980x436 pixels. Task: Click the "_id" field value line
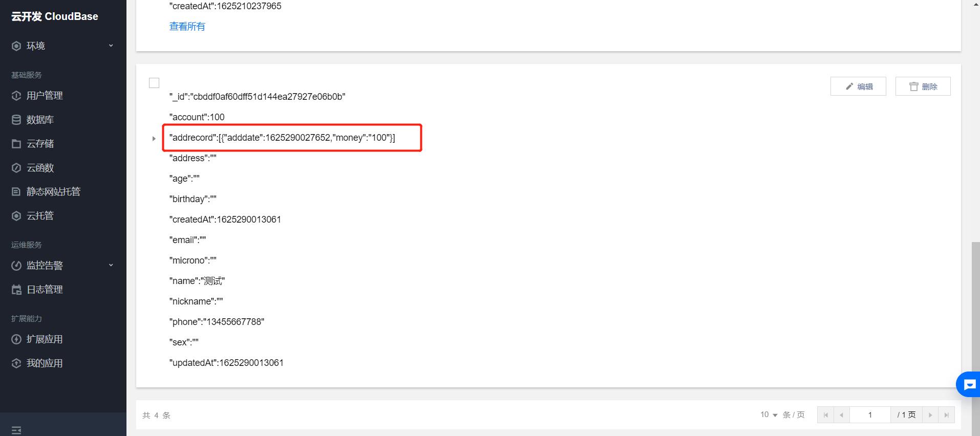[257, 97]
